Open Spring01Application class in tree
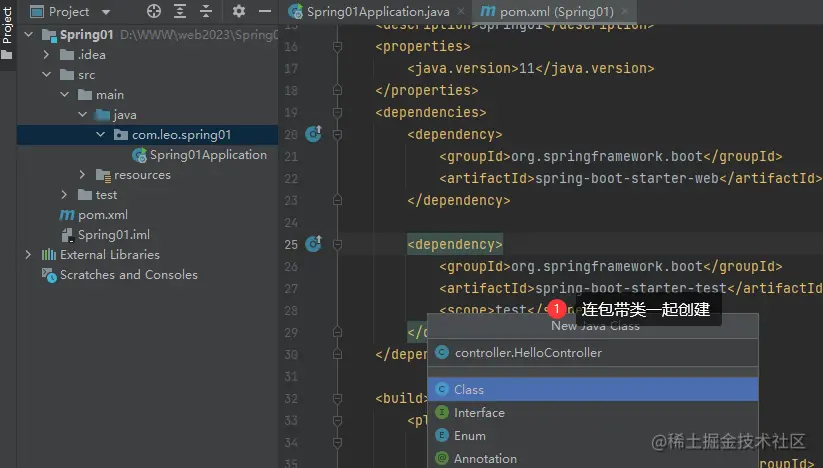This screenshot has height=468, width=823. click(208, 155)
